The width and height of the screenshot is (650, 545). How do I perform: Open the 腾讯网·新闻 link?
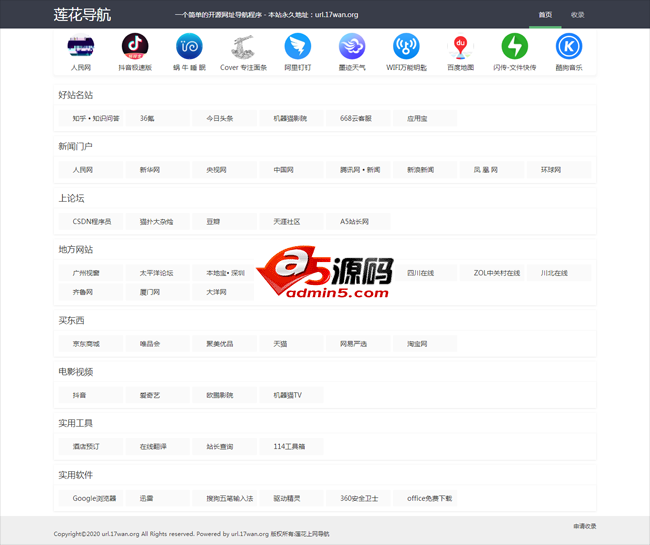pos(358,170)
